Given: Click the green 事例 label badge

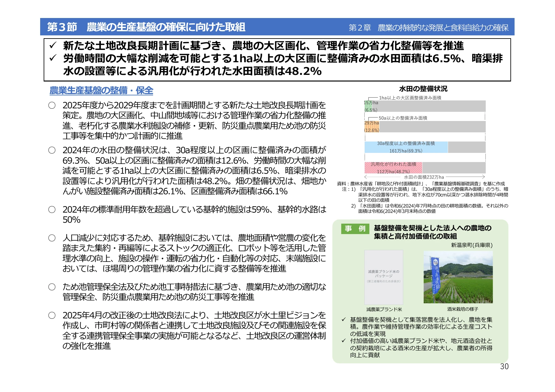Looking at the screenshot, I should 355,228.
